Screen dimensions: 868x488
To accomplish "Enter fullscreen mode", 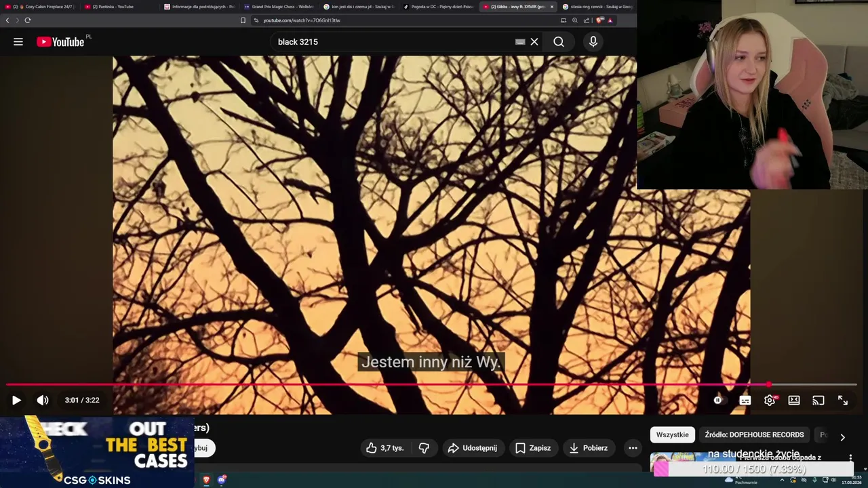I will (843, 400).
